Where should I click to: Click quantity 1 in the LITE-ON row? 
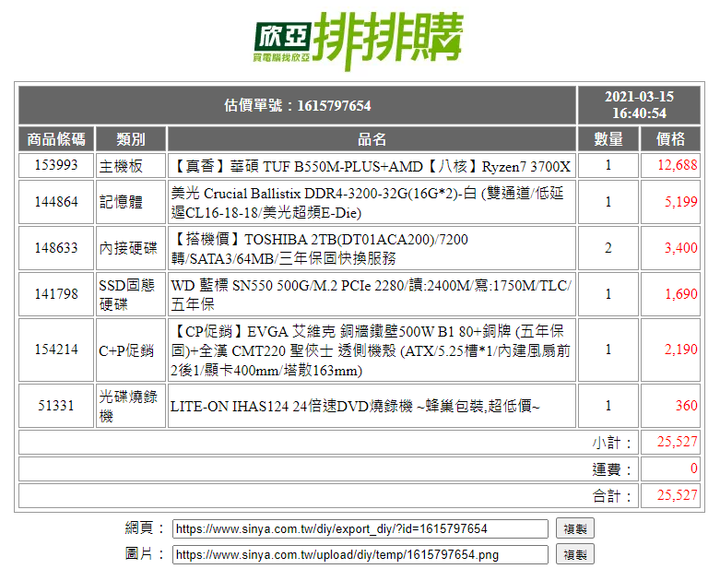(608, 406)
